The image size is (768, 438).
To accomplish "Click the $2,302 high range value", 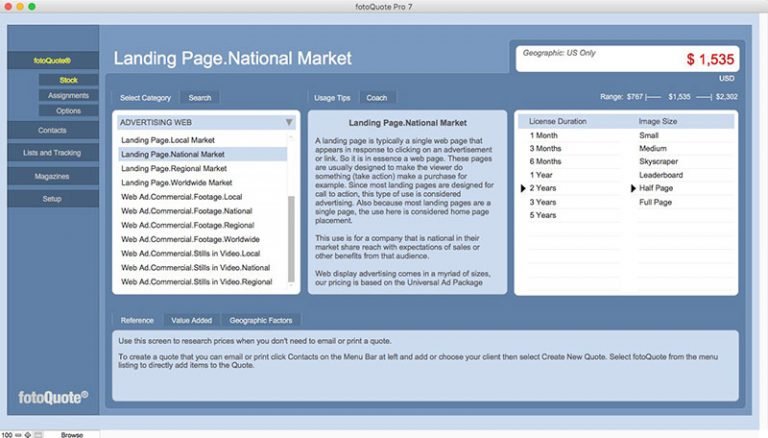I will tap(726, 97).
